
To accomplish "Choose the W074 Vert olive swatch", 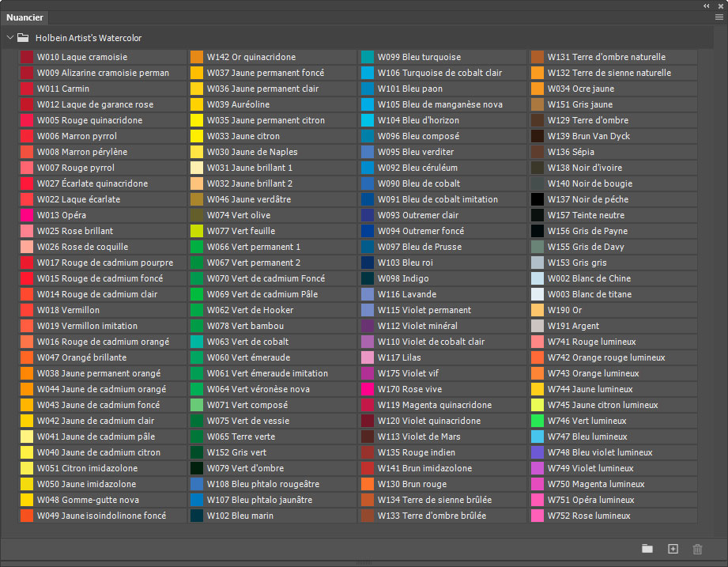I will [197, 215].
